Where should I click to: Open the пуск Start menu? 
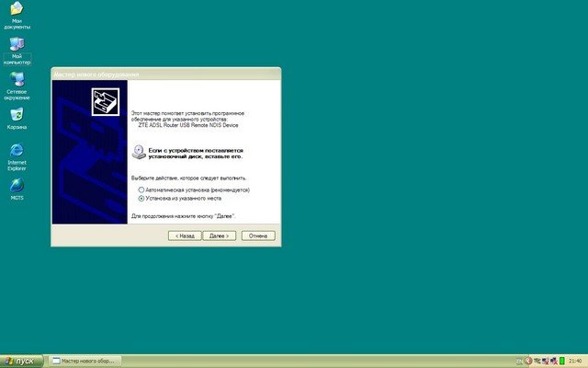click(x=20, y=361)
